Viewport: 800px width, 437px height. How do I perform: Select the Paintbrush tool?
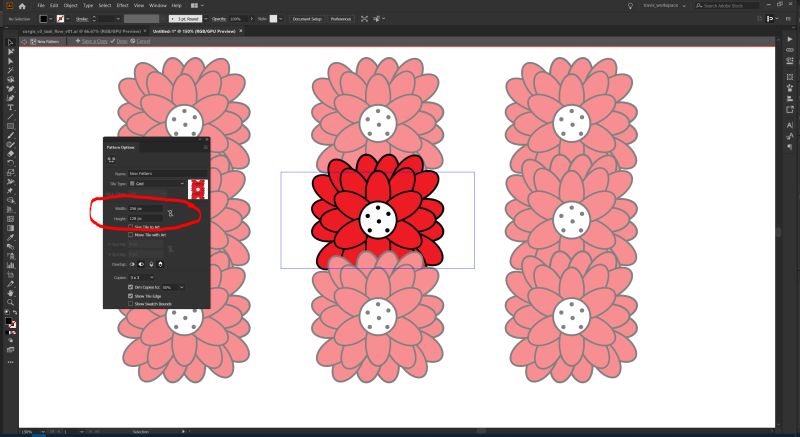(x=10, y=135)
